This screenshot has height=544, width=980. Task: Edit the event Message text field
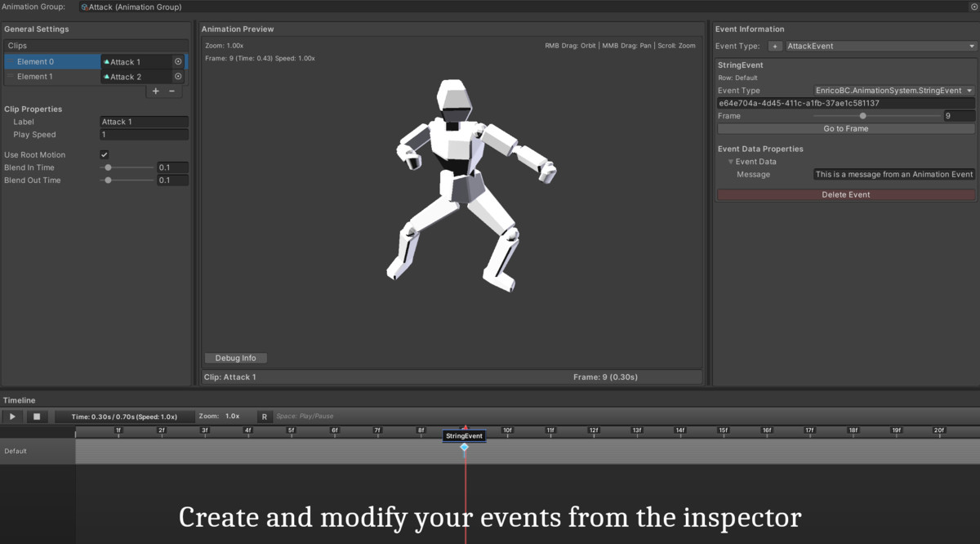click(x=894, y=174)
